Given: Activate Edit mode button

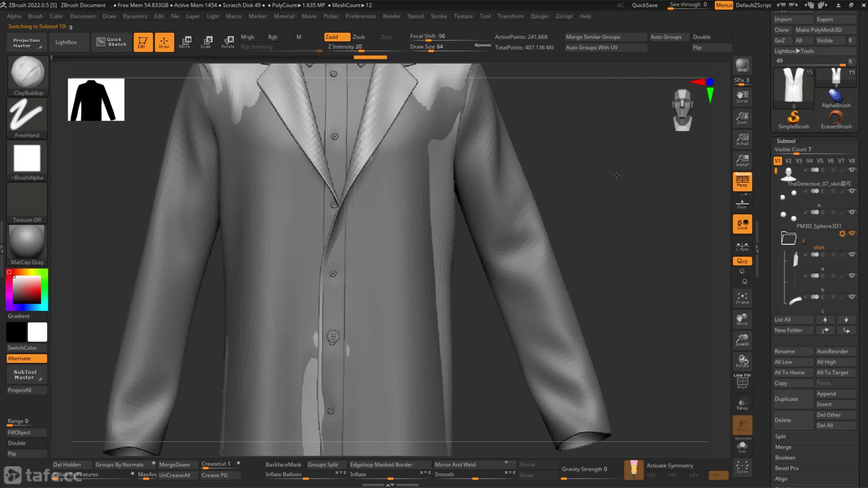Looking at the screenshot, I should click(x=143, y=42).
